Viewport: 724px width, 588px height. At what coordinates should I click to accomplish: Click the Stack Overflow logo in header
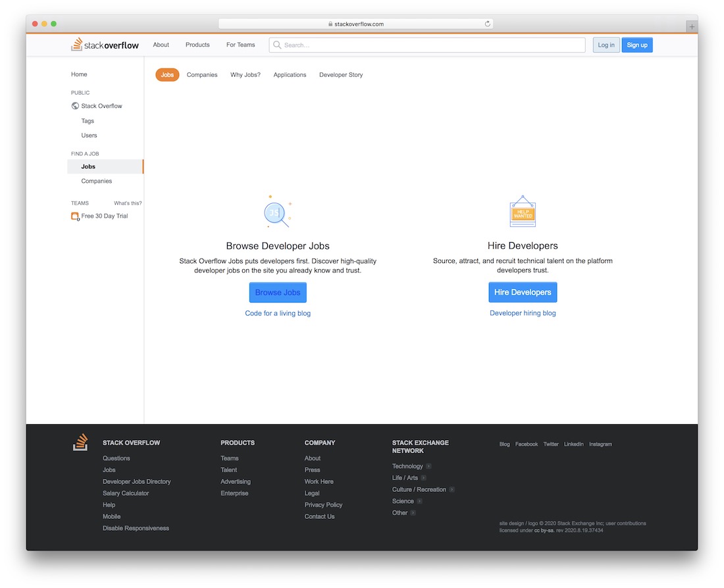105,45
